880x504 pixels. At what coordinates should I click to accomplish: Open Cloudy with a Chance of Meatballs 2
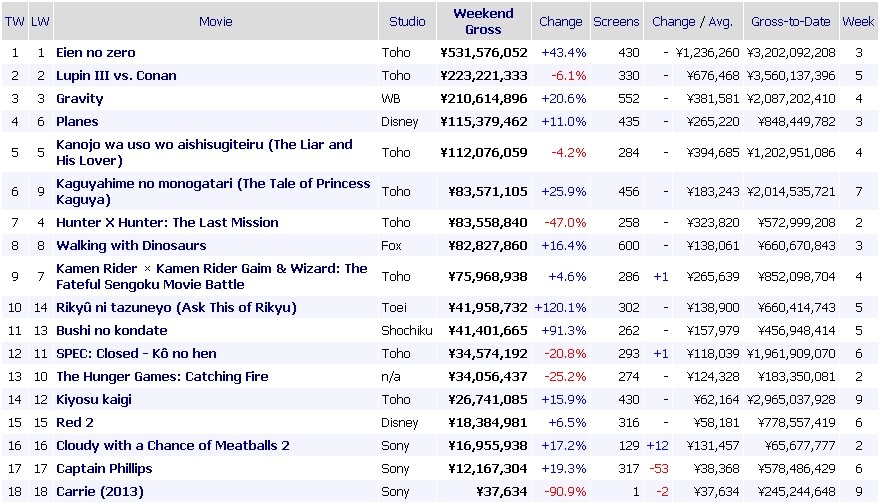coord(172,445)
